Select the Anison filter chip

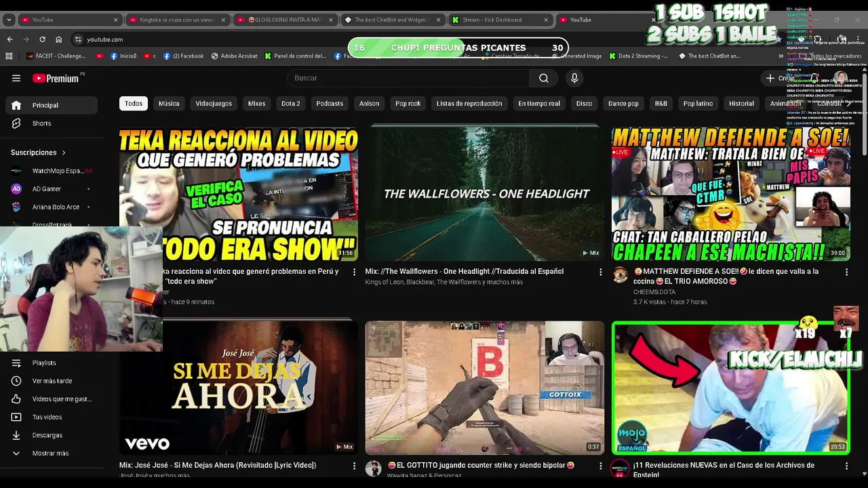[x=369, y=104]
